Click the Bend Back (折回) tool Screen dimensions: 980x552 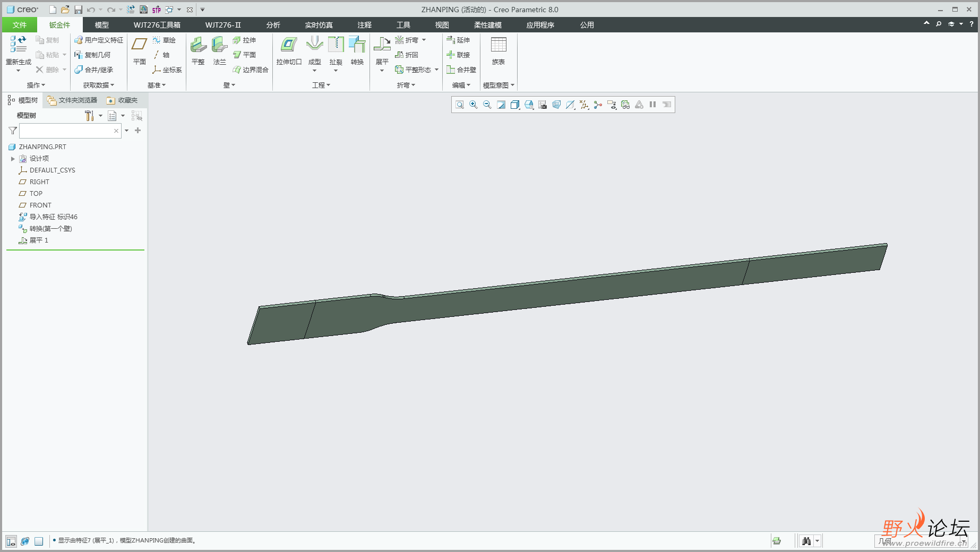(407, 55)
